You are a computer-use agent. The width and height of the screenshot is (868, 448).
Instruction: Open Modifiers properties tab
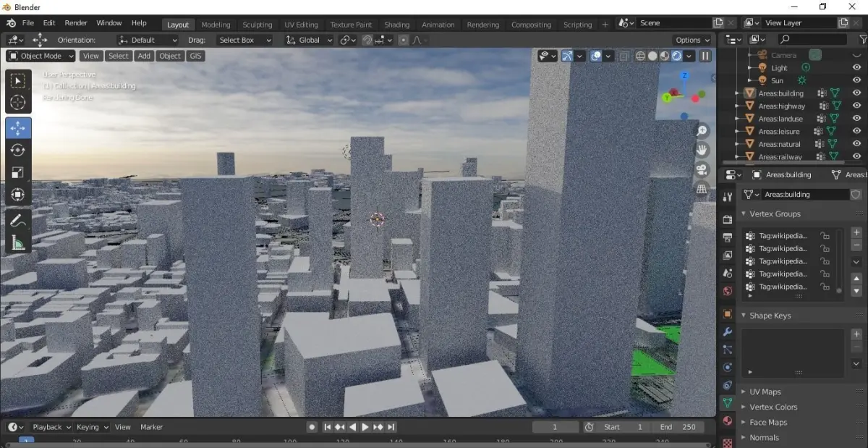[728, 332]
